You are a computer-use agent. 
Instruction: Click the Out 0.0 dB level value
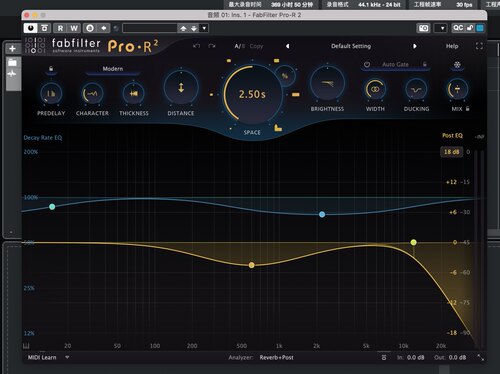(x=457, y=357)
